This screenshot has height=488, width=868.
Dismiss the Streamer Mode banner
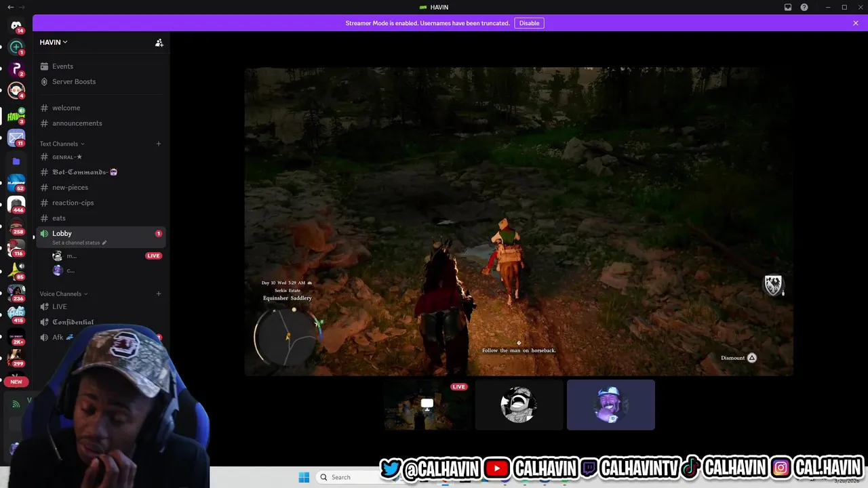[x=856, y=23]
